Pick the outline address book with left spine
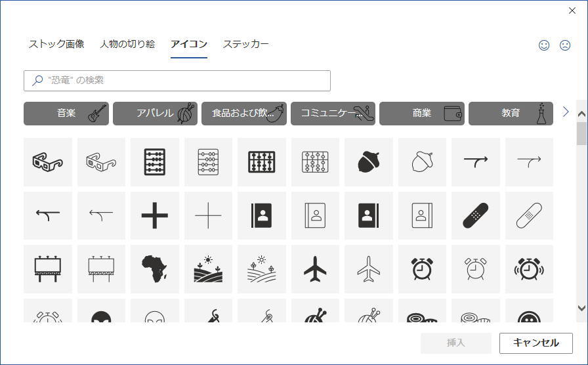This screenshot has height=365, width=588. coord(315,215)
